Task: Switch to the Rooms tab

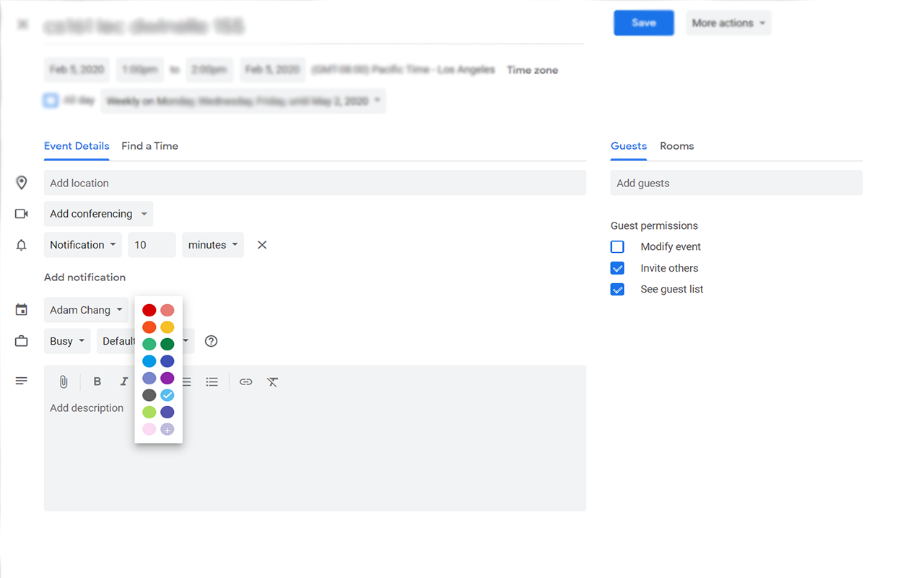Action: tap(676, 146)
